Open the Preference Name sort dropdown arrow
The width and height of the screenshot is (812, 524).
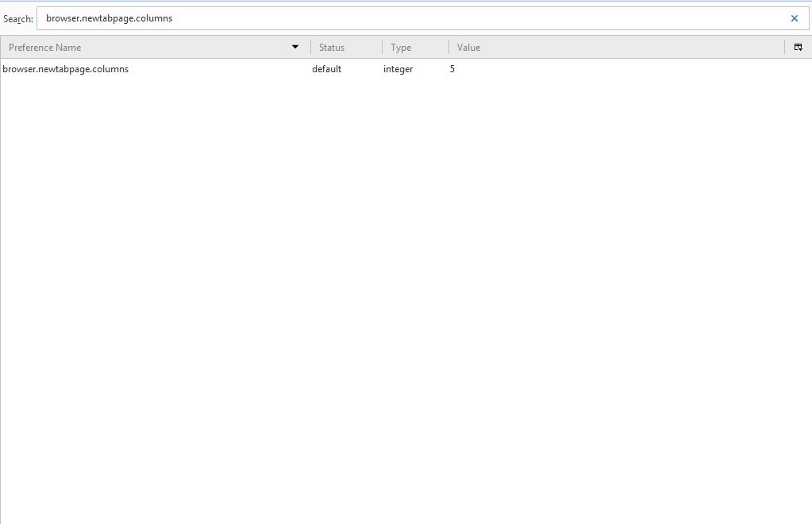[295, 46]
